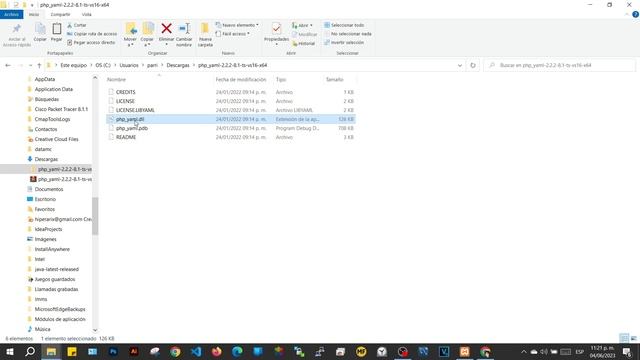The image size is (640, 360).
Task: Switch to the Vista ribbon tab
Action: pyautogui.click(x=87, y=14)
